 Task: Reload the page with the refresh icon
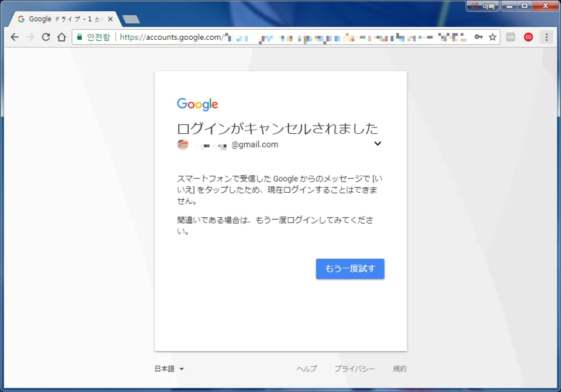46,37
